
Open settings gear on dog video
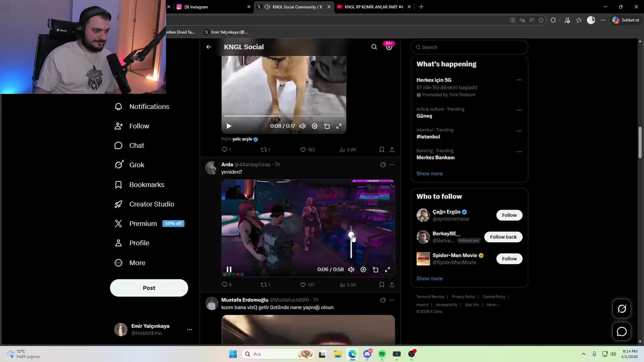pyautogui.click(x=314, y=126)
